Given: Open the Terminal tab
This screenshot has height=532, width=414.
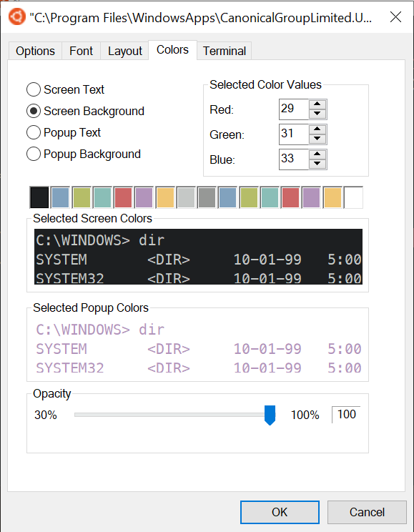Looking at the screenshot, I should 224,51.
